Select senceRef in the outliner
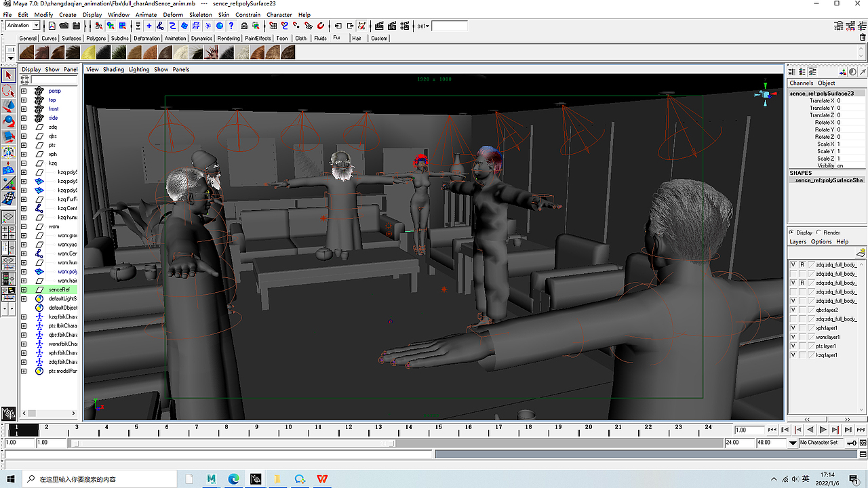 [59, 289]
